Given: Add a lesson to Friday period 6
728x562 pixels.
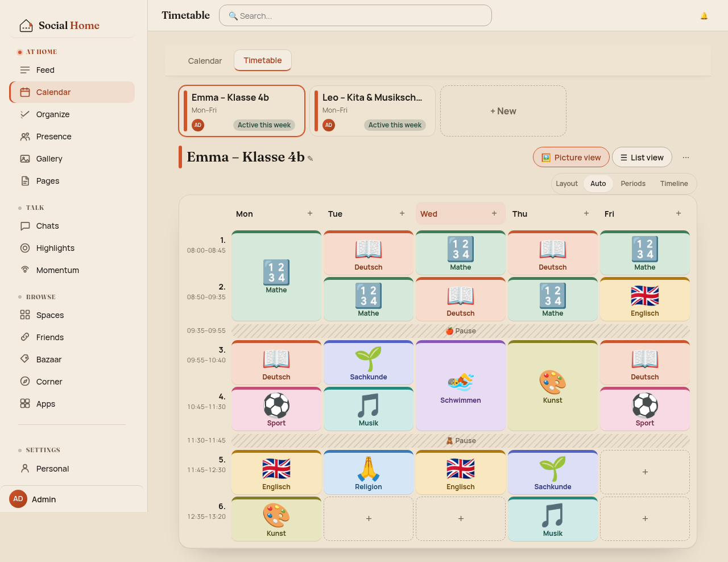Looking at the screenshot, I should click(645, 519).
